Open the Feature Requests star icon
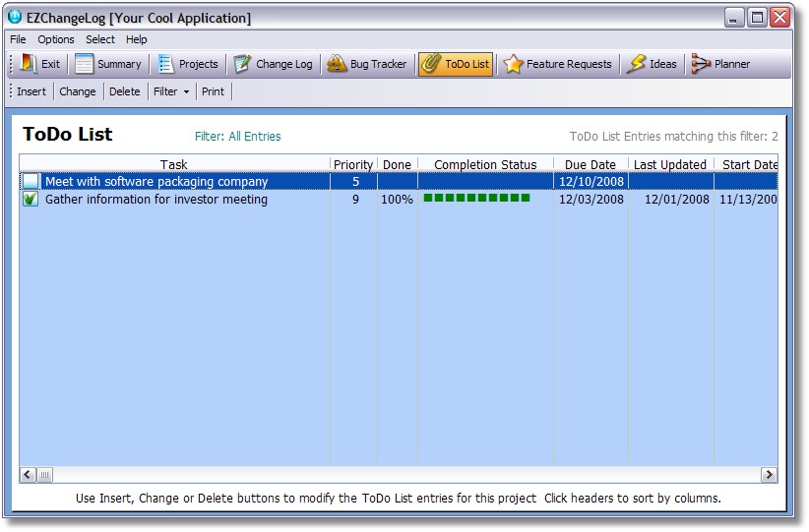This screenshot has width=809, height=532. (x=513, y=64)
